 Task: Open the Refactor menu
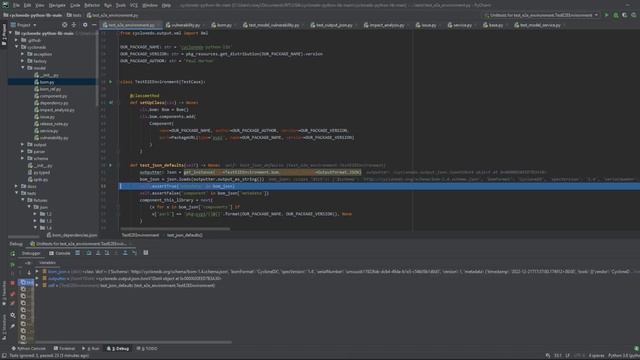click(x=92, y=5)
